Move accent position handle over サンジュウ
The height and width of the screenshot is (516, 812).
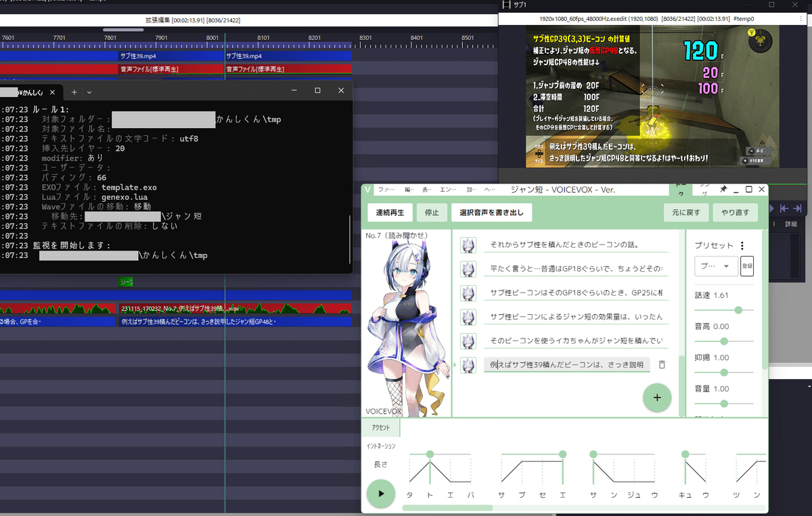coord(593,454)
